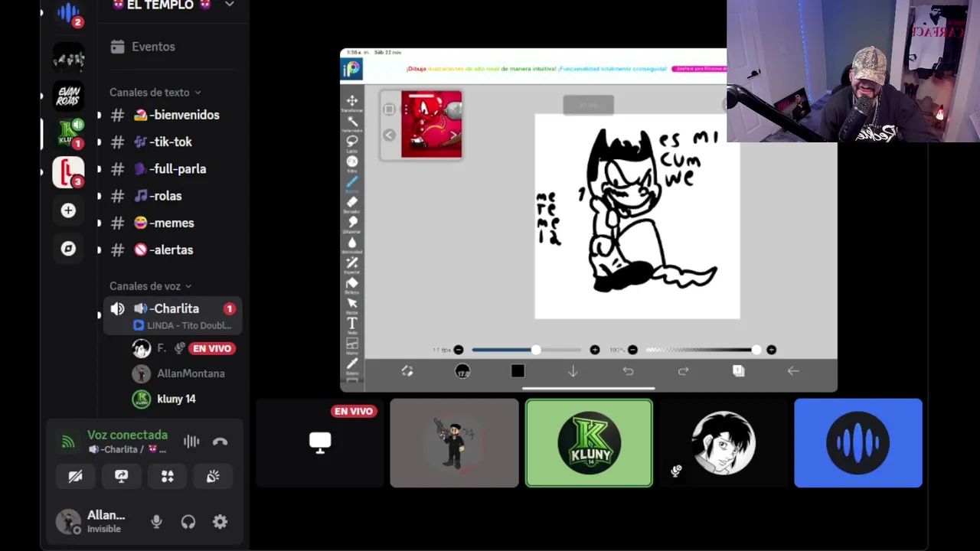Select the Blur droplet tool

[x=352, y=243]
